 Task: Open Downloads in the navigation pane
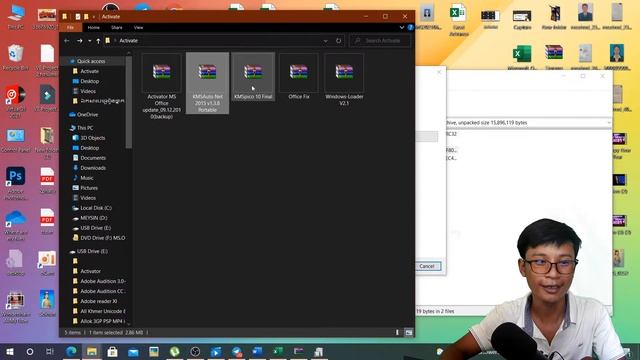click(x=93, y=168)
